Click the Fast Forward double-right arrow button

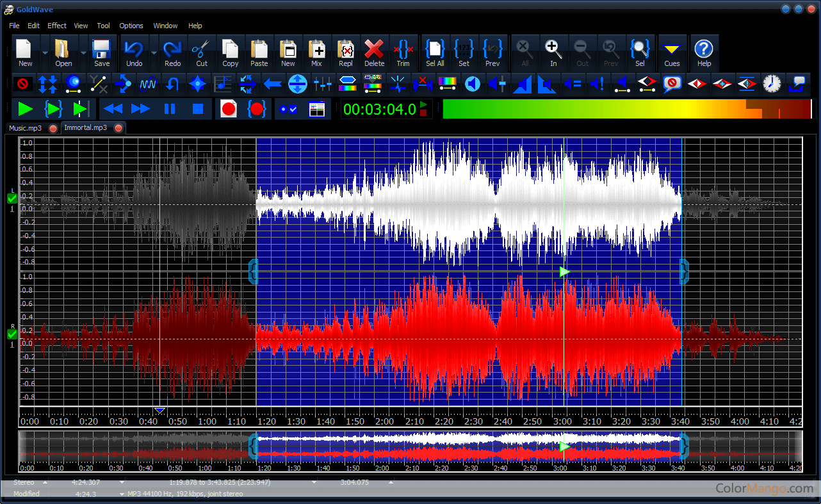pyautogui.click(x=141, y=109)
